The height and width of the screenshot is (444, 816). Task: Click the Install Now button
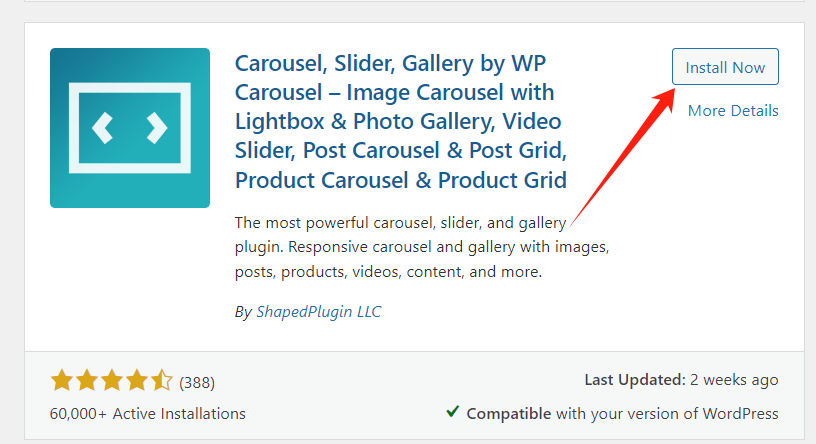[x=725, y=67]
